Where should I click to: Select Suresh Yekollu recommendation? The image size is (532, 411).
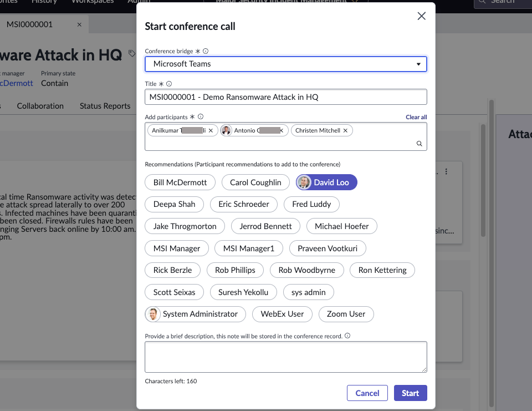pos(243,292)
